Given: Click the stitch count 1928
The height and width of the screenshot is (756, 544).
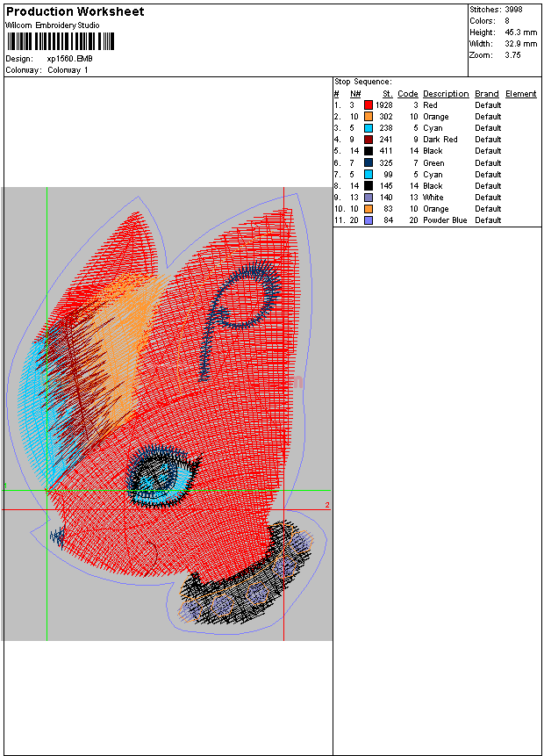Looking at the screenshot, I should (384, 105).
